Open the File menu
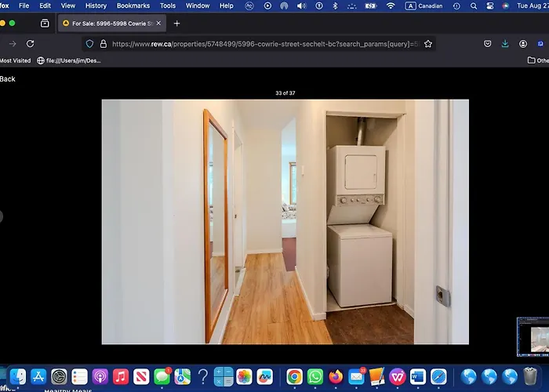 (x=24, y=5)
